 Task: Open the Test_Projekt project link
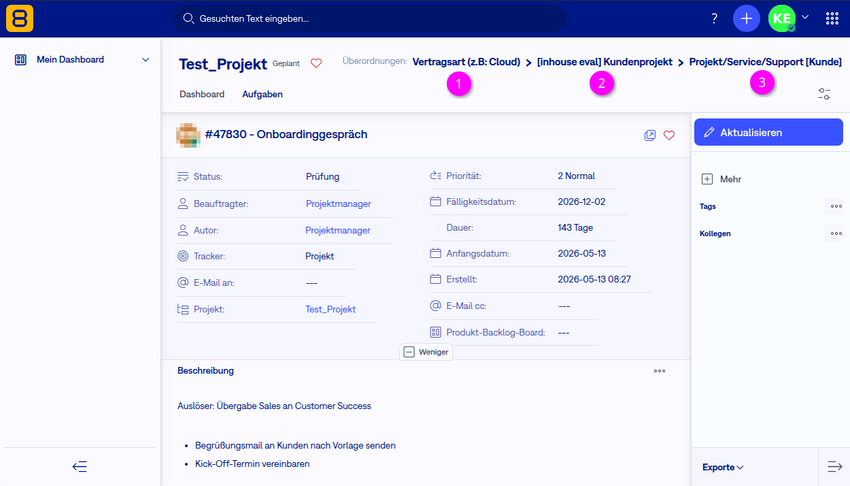tap(330, 309)
